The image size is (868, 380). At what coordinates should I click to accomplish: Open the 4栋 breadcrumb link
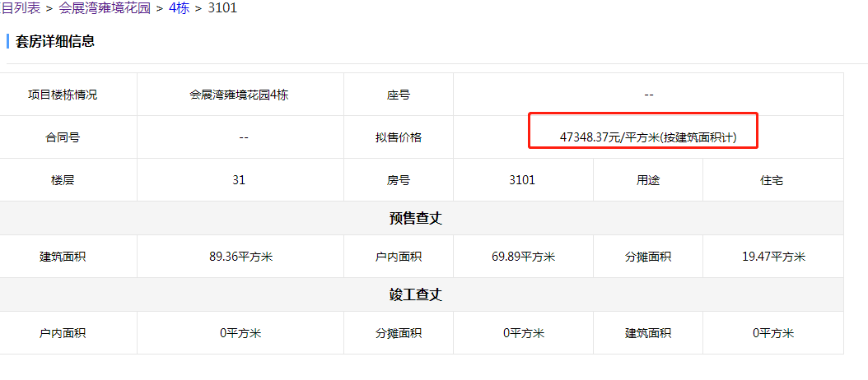coord(179,8)
